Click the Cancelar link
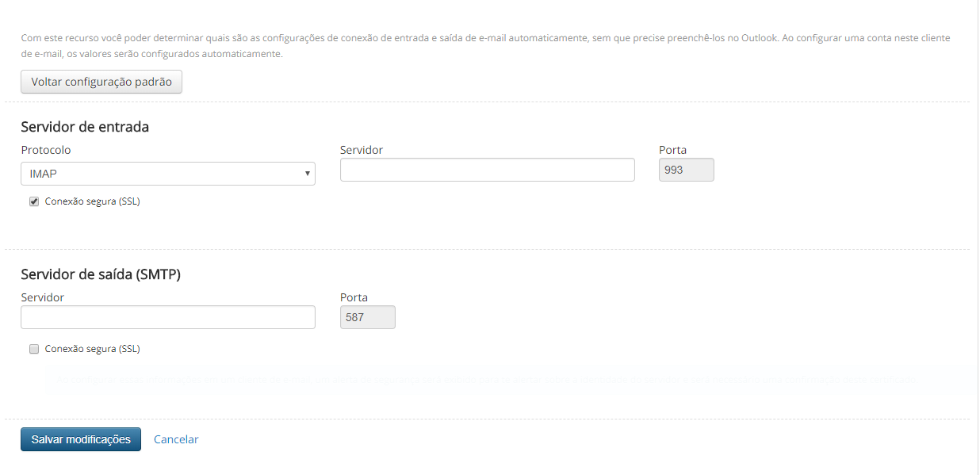This screenshot has width=980, height=475. pos(176,439)
